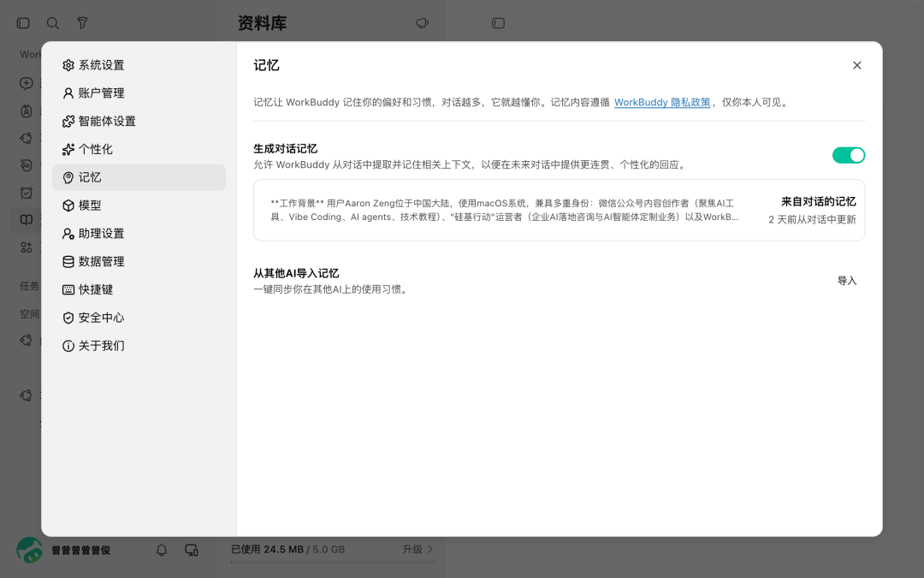Click the username 曾曾曾曾曾俊
924x578 pixels.
coord(80,550)
